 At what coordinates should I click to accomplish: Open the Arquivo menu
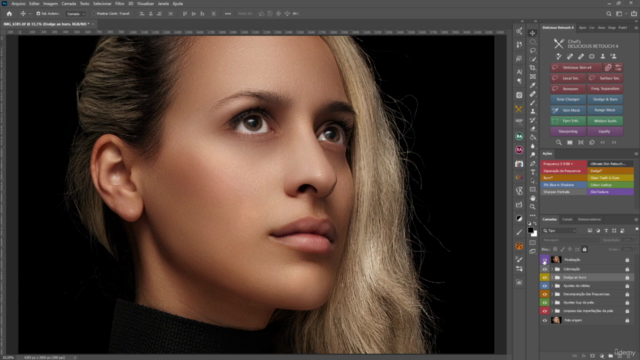tap(18, 4)
